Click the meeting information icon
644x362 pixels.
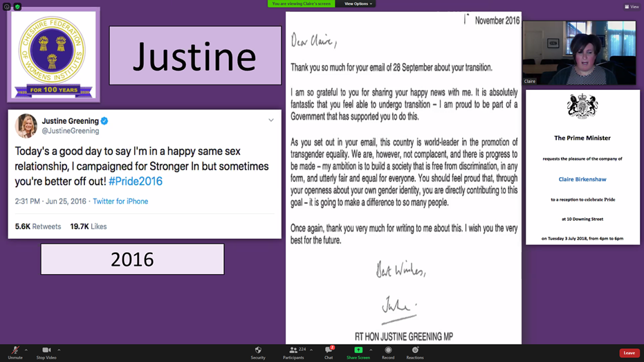point(7,7)
